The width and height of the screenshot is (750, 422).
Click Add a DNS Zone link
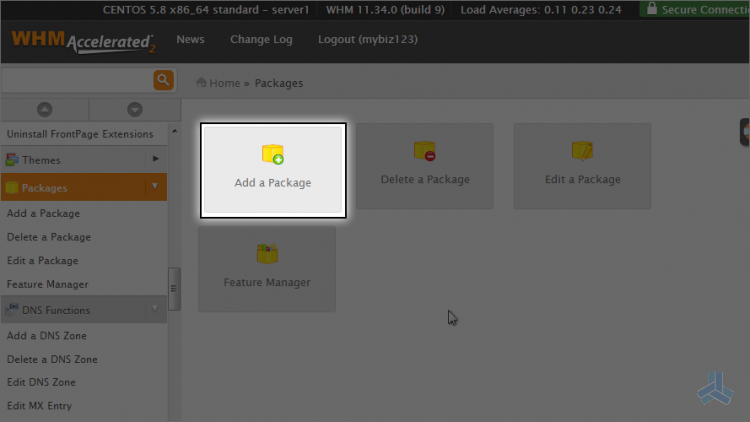(x=46, y=335)
